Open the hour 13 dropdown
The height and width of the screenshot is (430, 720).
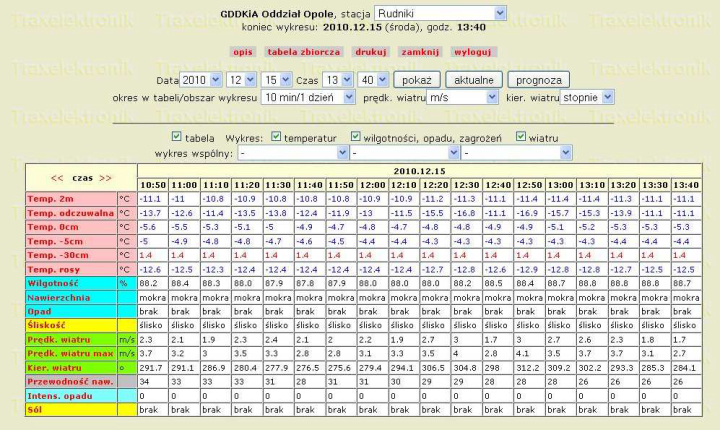pos(337,80)
